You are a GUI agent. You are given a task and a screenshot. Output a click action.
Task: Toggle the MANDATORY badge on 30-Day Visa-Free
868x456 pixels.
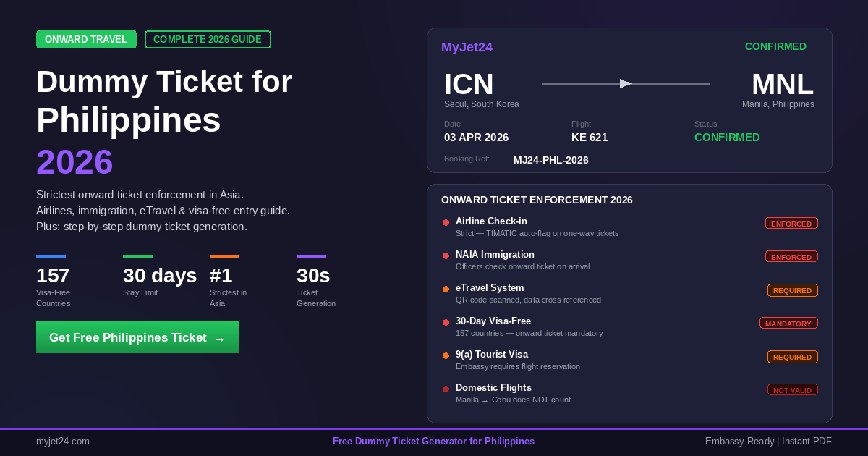tap(788, 323)
